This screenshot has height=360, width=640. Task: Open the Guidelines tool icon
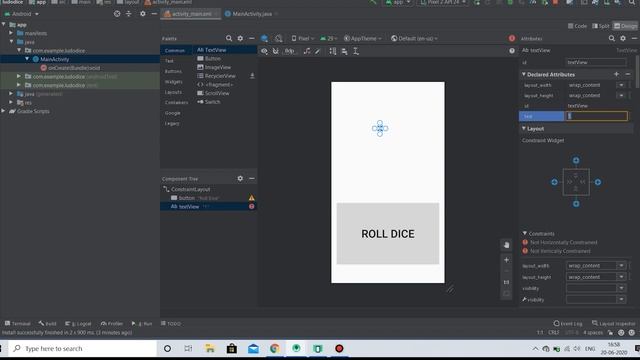[x=356, y=51]
